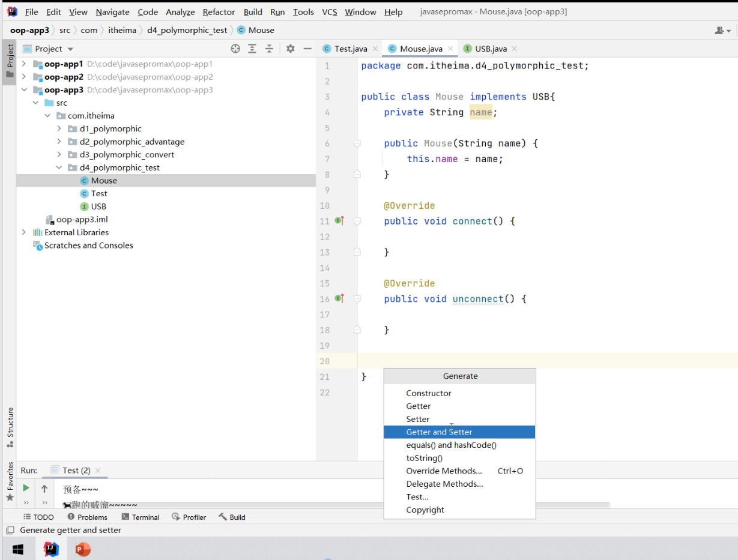Click the fold end marker at line 18
738x560 pixels.
(x=357, y=330)
